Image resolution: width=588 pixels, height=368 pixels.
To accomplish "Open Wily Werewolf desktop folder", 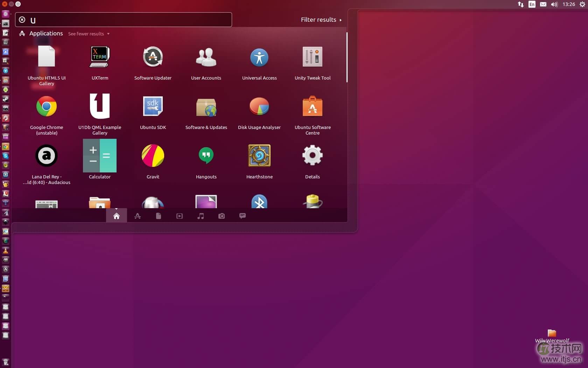I will pyautogui.click(x=552, y=336).
